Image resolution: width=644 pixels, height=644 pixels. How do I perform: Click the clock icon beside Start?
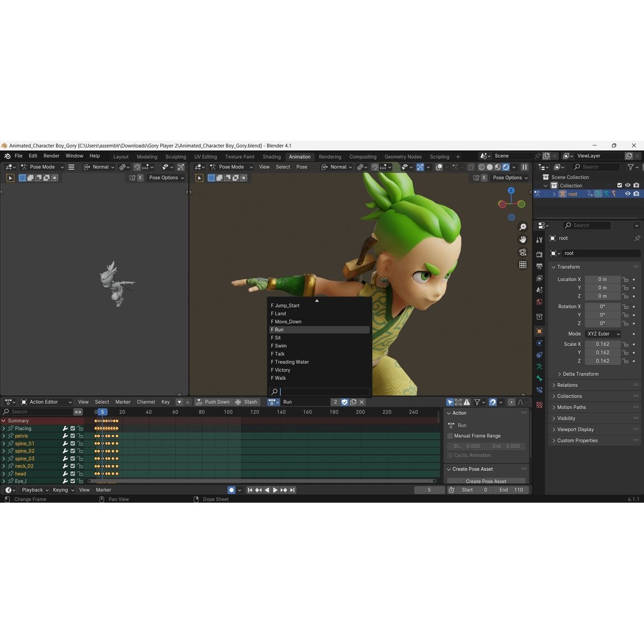coord(451,490)
